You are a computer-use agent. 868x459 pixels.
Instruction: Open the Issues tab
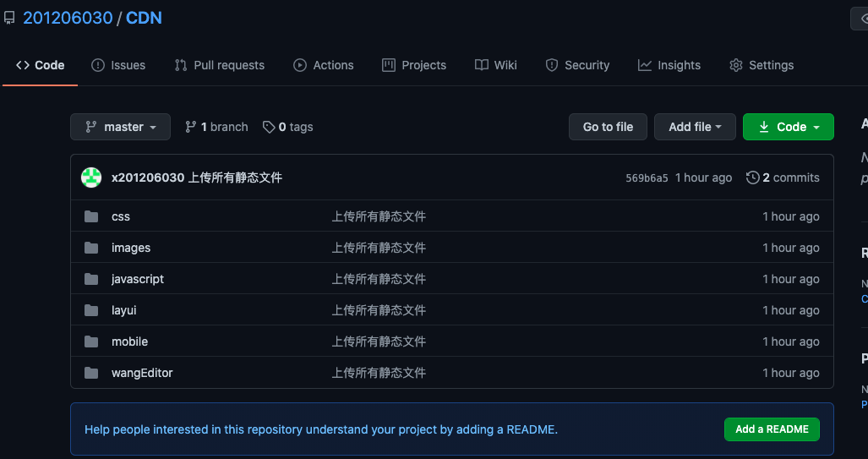click(118, 65)
